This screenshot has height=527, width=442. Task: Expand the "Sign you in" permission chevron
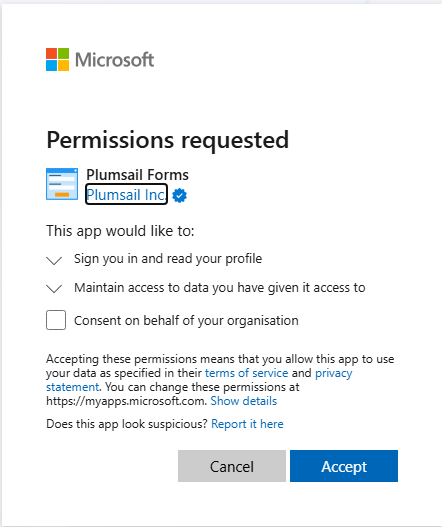point(54,260)
